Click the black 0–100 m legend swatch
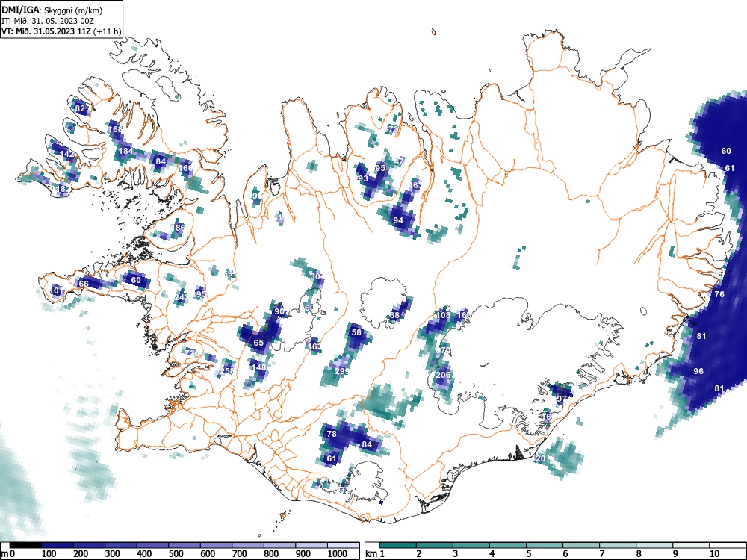 point(25,545)
